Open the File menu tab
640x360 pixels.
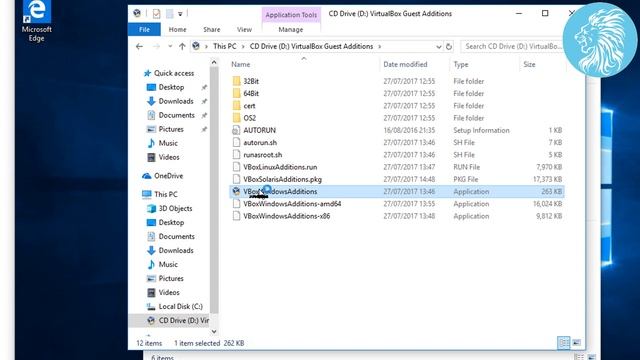click(144, 29)
